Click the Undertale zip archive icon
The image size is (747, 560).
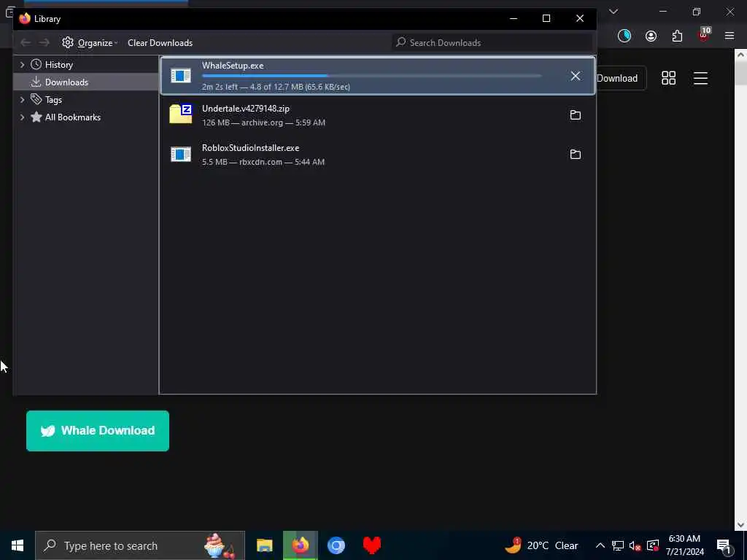(181, 114)
